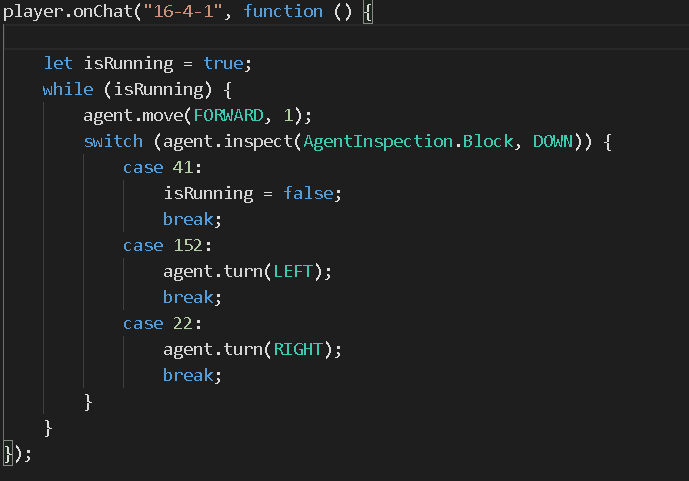
Task: Click the while keyword
Action: (x=67, y=90)
